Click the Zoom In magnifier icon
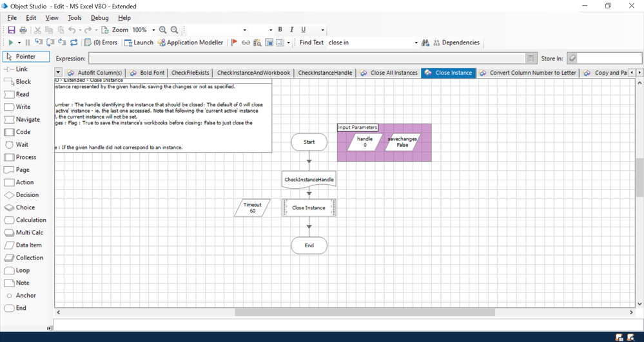The width and height of the screenshot is (644, 342). click(x=163, y=30)
